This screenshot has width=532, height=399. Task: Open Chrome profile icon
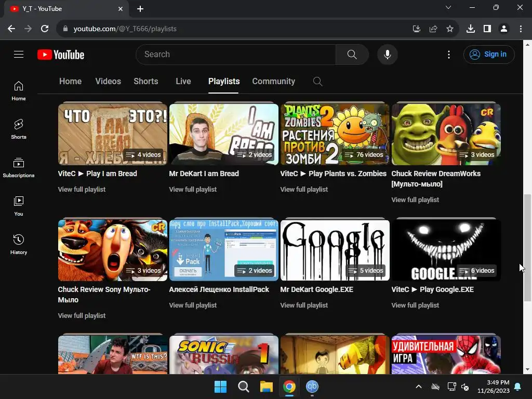504,29
